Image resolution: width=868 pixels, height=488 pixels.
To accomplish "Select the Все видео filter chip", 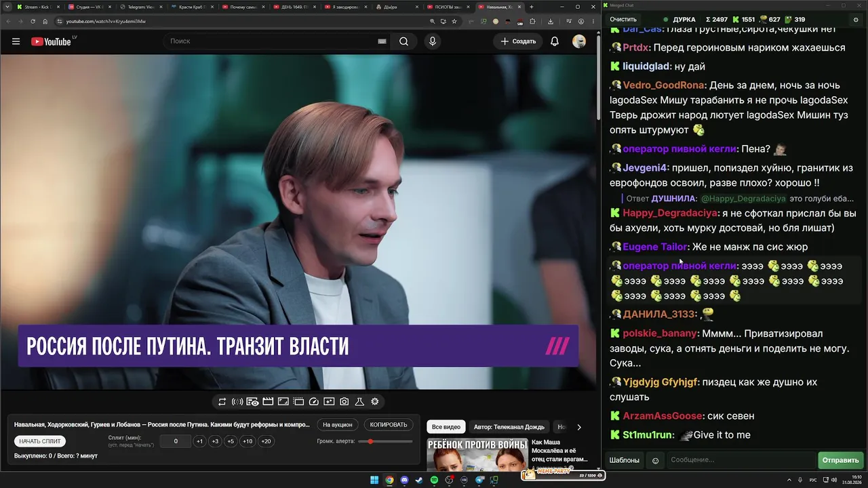I will click(x=446, y=427).
